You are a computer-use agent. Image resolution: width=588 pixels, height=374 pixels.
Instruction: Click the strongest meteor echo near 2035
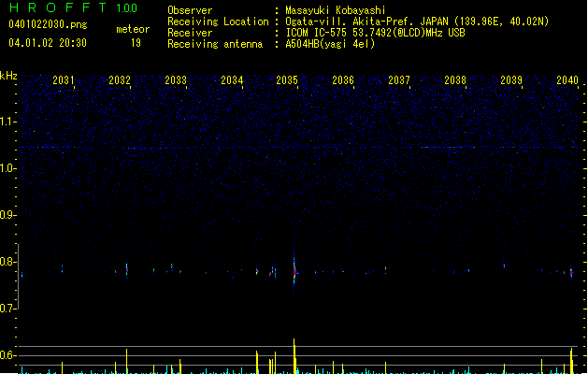pos(294,271)
